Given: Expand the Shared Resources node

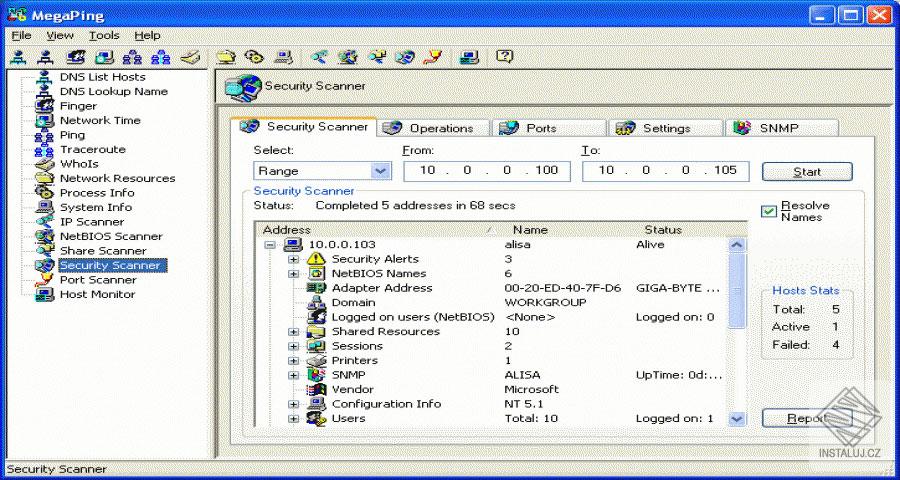Looking at the screenshot, I should (x=293, y=332).
